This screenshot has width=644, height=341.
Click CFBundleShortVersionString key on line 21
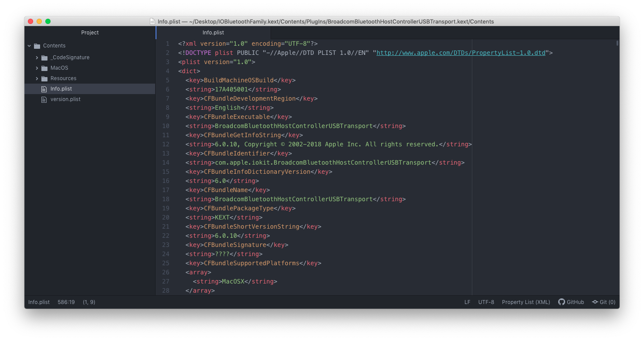(251, 226)
